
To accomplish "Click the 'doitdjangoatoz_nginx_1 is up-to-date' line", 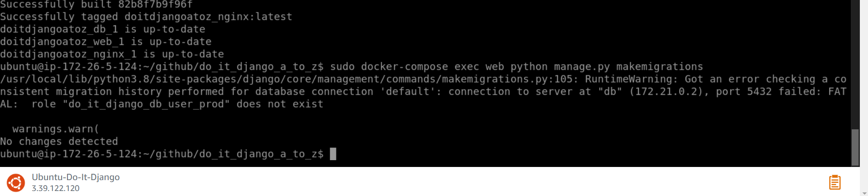I will tap(112, 54).
